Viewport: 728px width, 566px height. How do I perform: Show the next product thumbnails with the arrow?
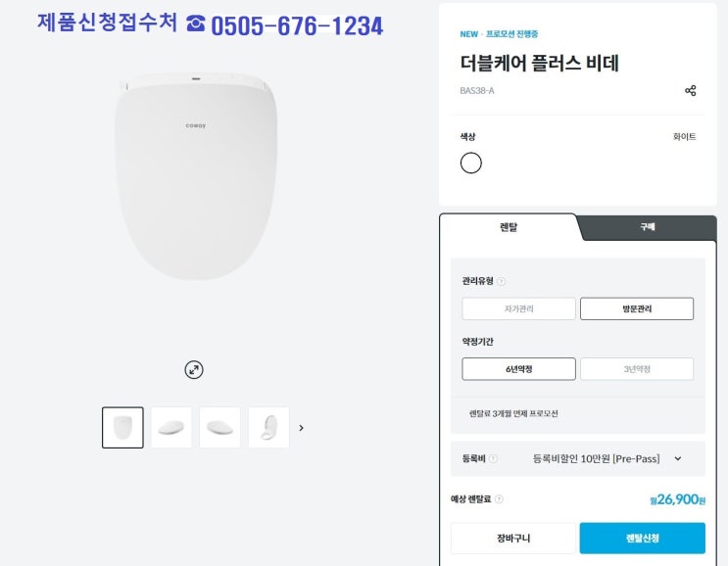[x=301, y=428]
